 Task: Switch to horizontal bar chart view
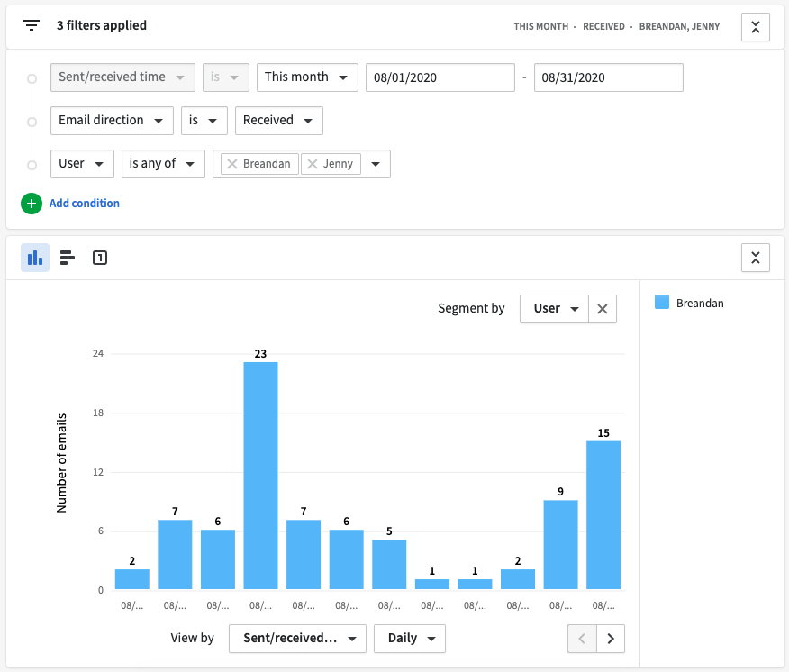click(x=68, y=258)
